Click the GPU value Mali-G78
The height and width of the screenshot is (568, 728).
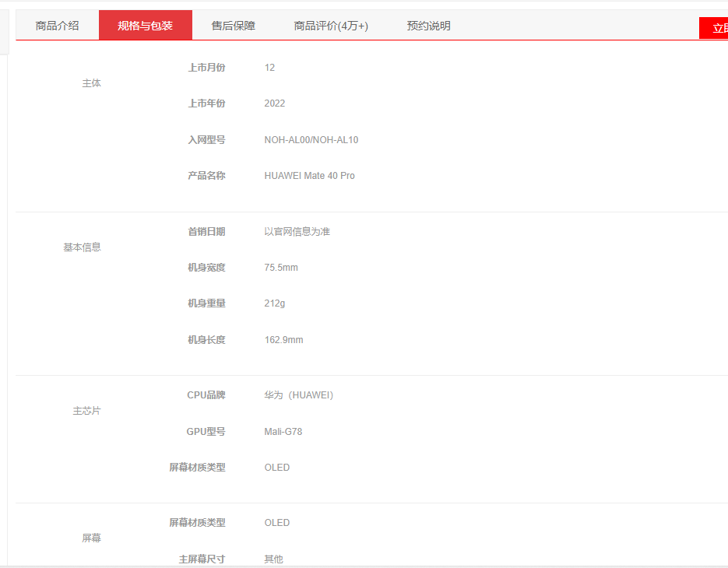pos(283,432)
